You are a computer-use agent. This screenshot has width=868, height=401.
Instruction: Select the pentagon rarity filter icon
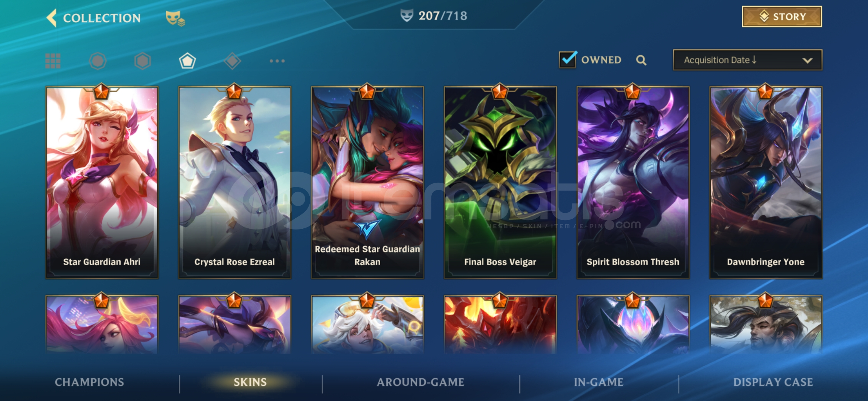187,61
